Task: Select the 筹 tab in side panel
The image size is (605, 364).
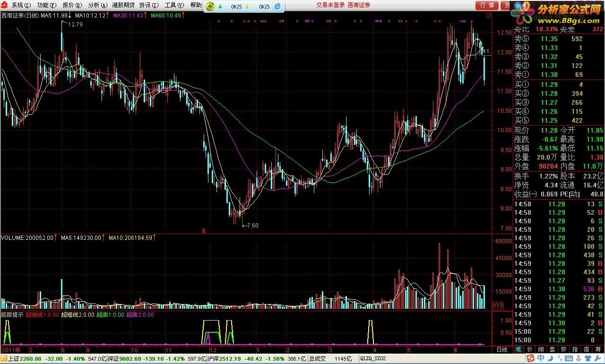Action: click(598, 349)
